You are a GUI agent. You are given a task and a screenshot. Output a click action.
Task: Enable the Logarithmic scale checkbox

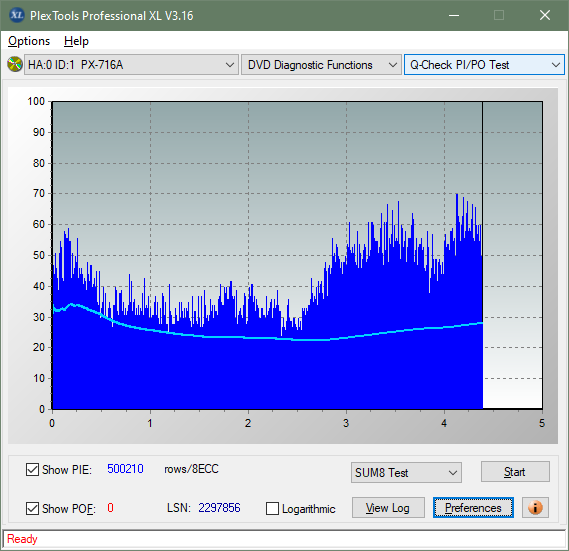click(x=273, y=509)
